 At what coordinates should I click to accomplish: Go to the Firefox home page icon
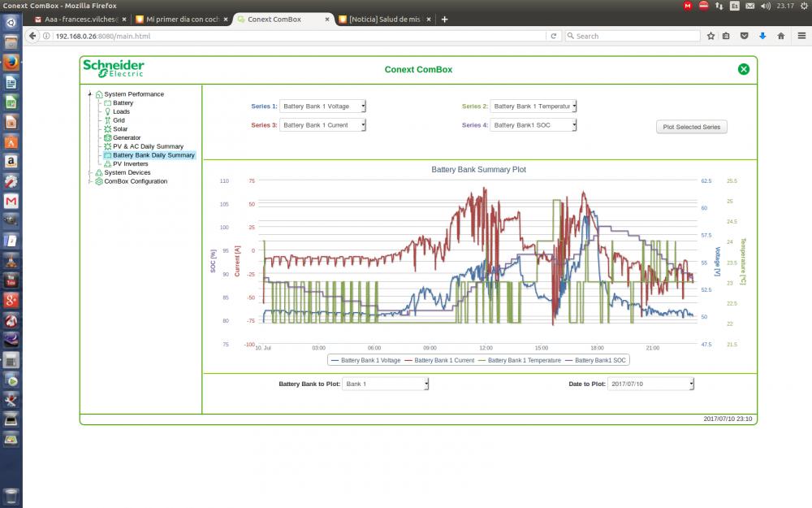point(781,36)
